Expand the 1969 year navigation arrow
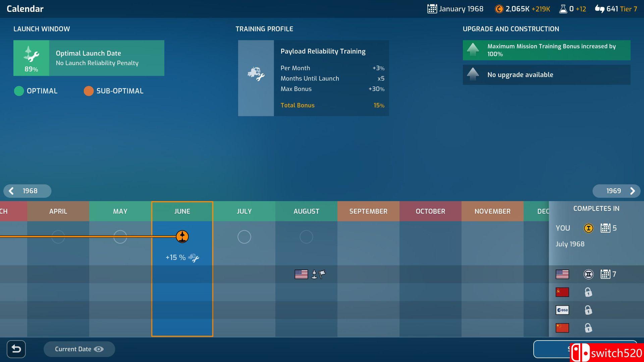644x362 pixels. [x=633, y=191]
